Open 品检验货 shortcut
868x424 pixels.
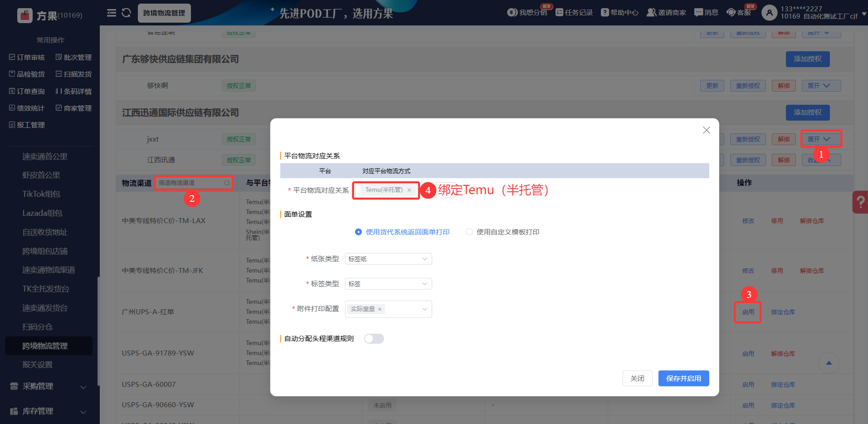pos(27,74)
